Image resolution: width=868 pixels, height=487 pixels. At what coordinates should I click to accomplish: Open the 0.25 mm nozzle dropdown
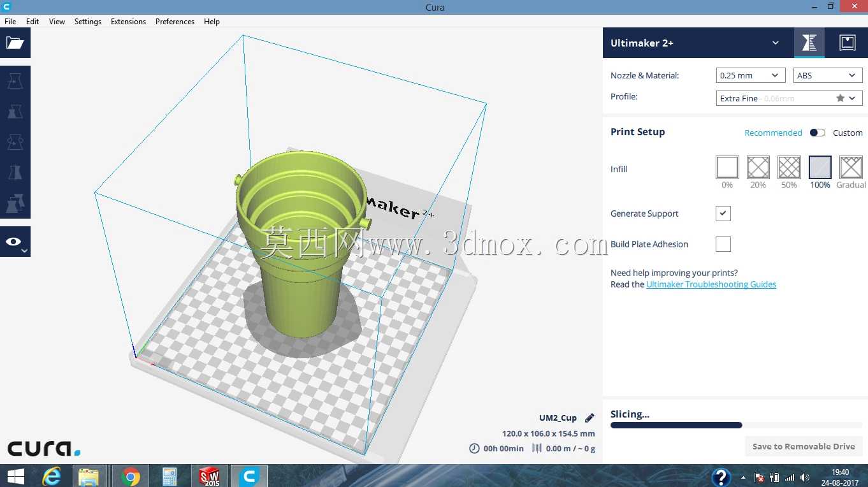tap(751, 75)
